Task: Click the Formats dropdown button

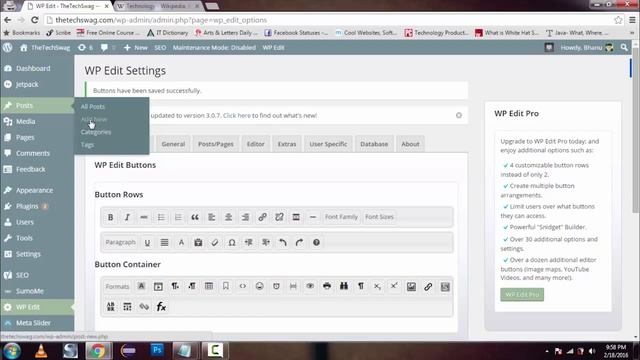Action: point(117,287)
